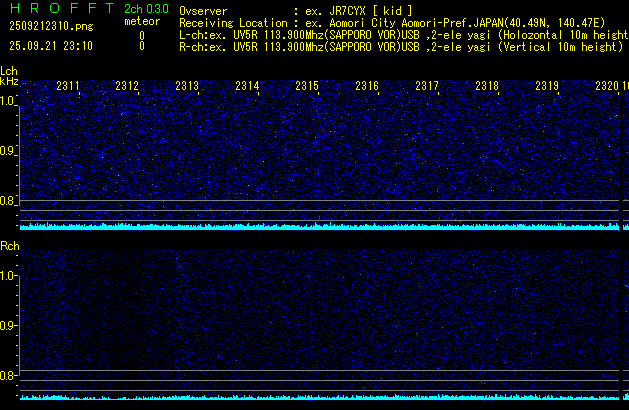Select the 25.09.21 23:10 timestamp

tap(52, 46)
